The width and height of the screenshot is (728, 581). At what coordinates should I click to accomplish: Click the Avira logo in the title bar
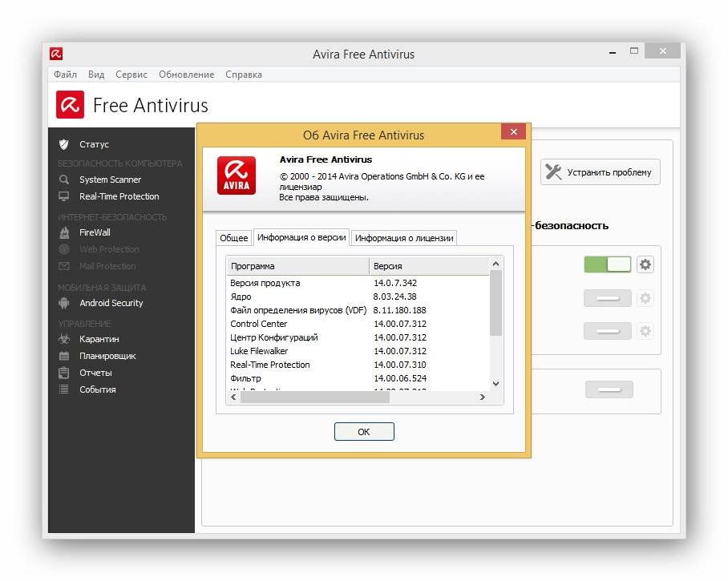[x=56, y=54]
